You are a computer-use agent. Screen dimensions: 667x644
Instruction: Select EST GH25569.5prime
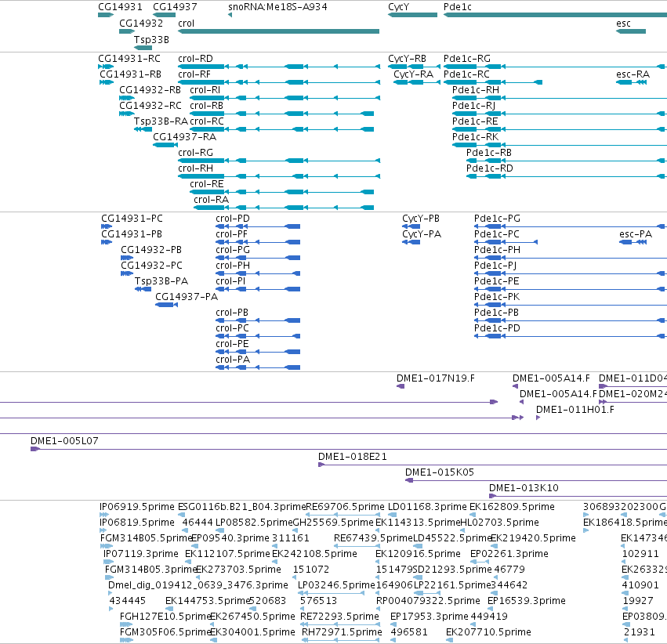pos(295,530)
